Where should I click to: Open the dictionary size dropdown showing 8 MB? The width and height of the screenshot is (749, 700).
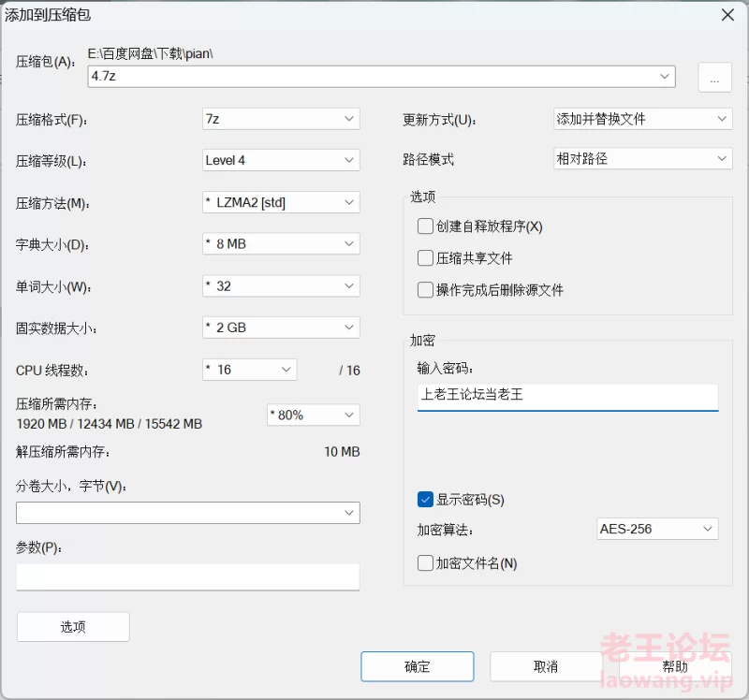point(281,244)
